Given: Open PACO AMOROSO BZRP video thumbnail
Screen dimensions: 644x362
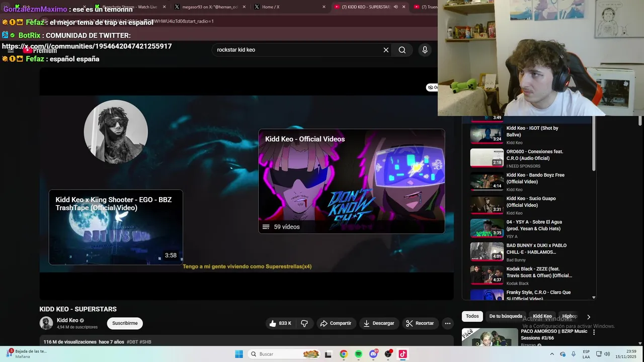Looking at the screenshot, I should tap(490, 337).
